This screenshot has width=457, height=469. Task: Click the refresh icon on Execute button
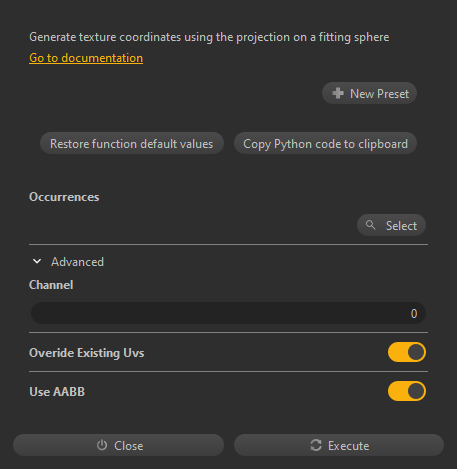coord(316,445)
